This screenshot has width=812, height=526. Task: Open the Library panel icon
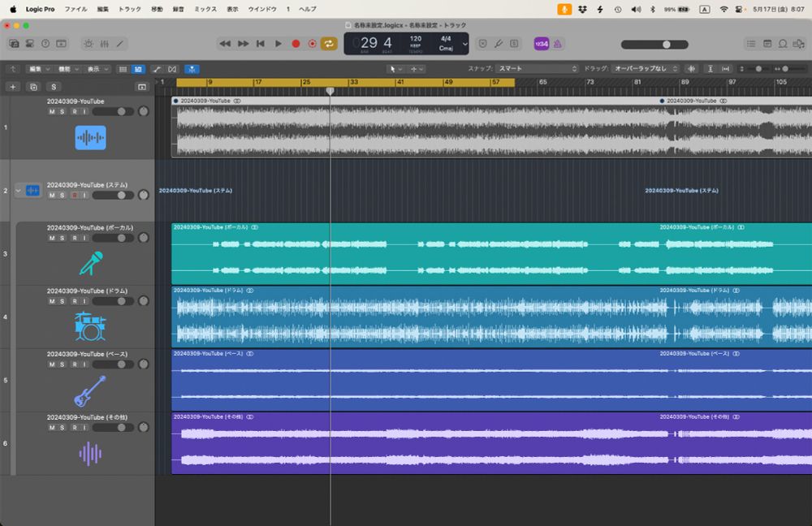click(x=14, y=44)
